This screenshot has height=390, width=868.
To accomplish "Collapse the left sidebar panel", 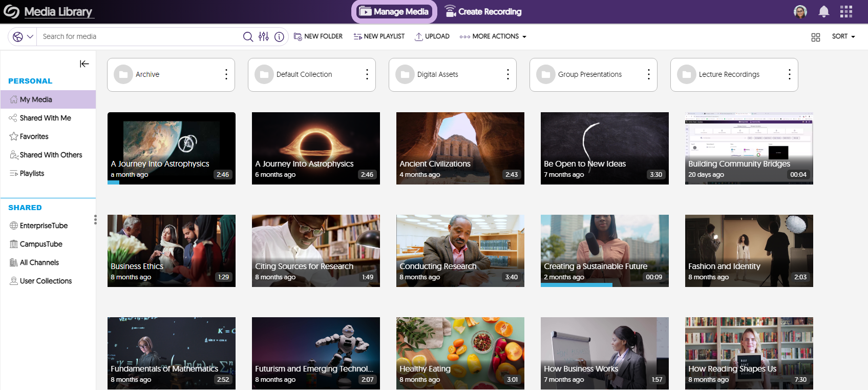I will point(84,64).
